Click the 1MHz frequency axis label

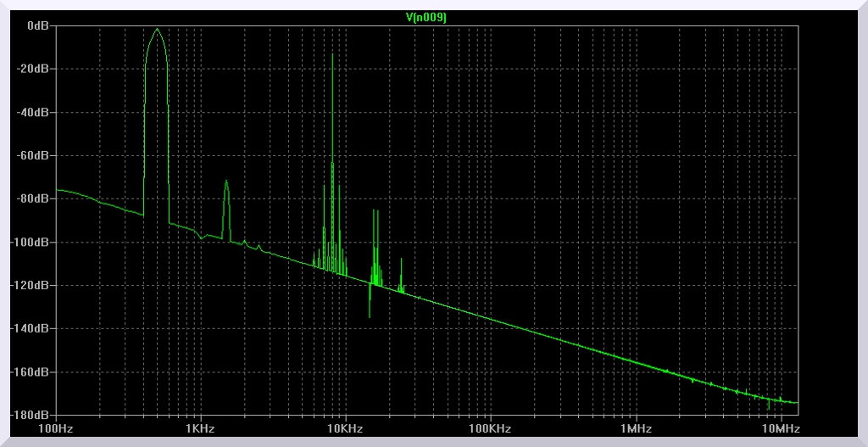(636, 429)
